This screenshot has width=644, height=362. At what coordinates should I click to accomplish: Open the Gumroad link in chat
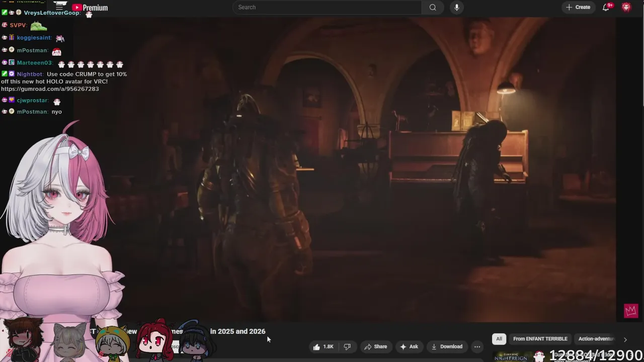[x=50, y=89]
